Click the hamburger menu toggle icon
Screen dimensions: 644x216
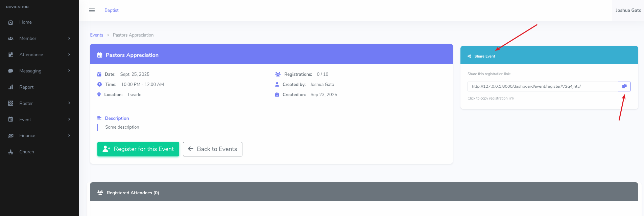[x=92, y=10]
